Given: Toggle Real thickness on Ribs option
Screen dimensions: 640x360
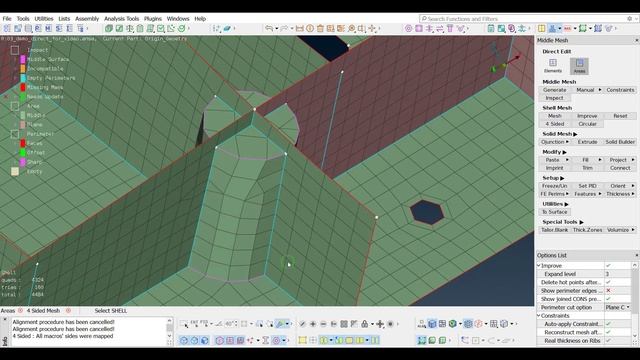Looking at the screenshot, I should [608, 340].
